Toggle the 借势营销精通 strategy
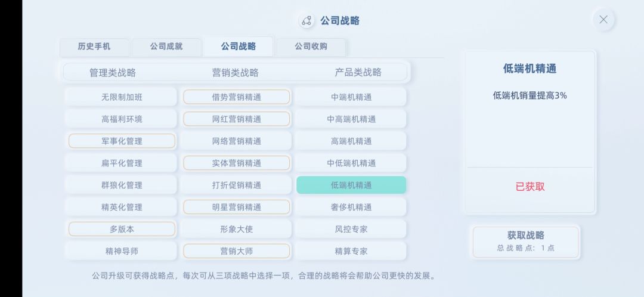This screenshot has height=297, width=644. click(x=236, y=97)
